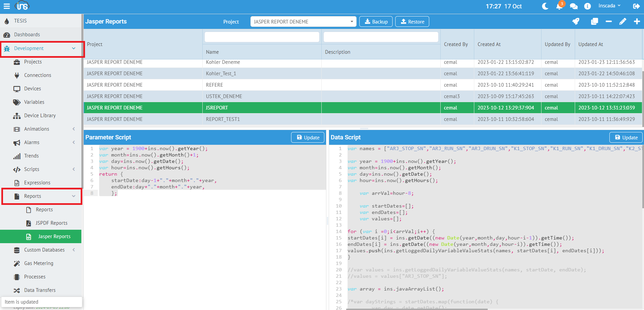Open Variables sidebar item
The width and height of the screenshot is (644, 310).
tap(41, 102)
